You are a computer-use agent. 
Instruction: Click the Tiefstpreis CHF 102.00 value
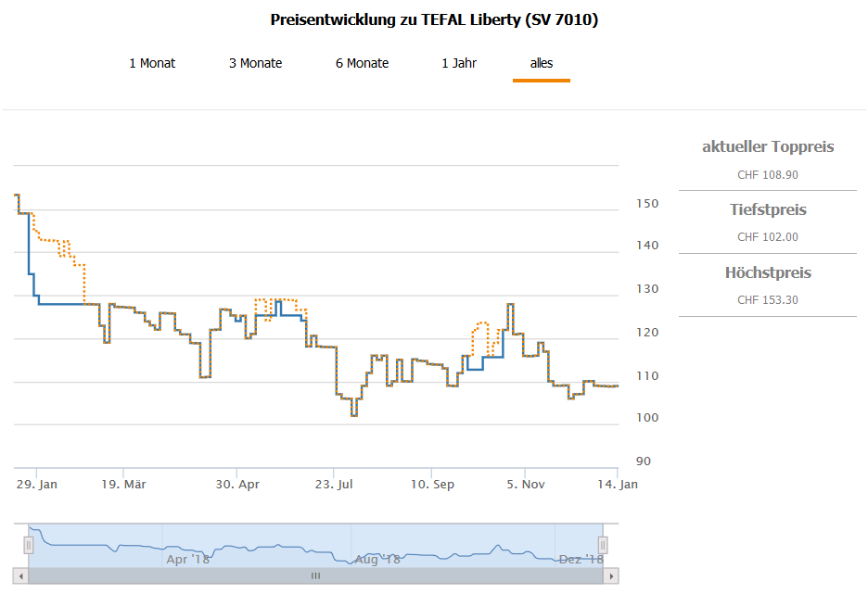click(768, 237)
